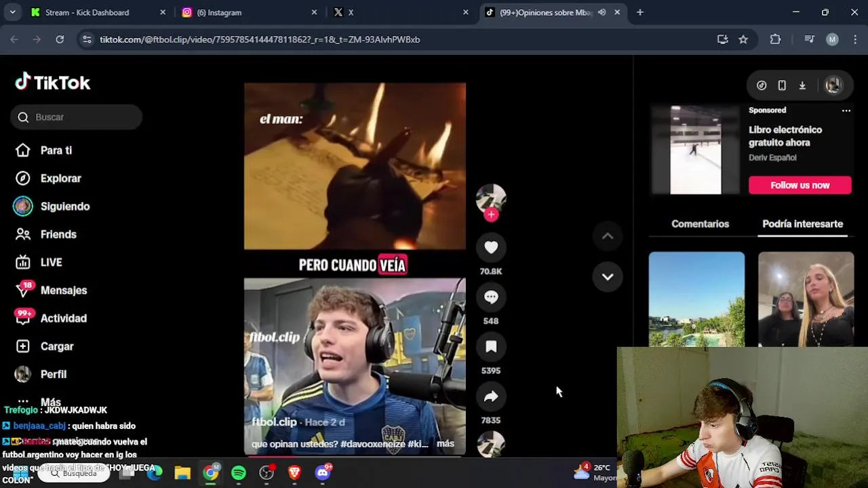
Task: Open Chrome three-dot menu
Action: point(855,39)
